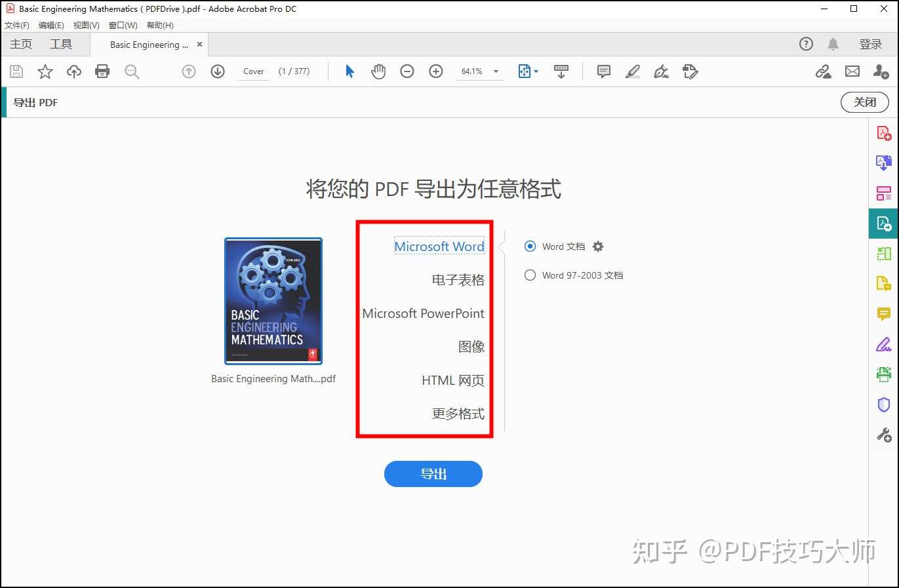899x588 pixels.
Task: Share a link to the file
Action: tap(823, 71)
